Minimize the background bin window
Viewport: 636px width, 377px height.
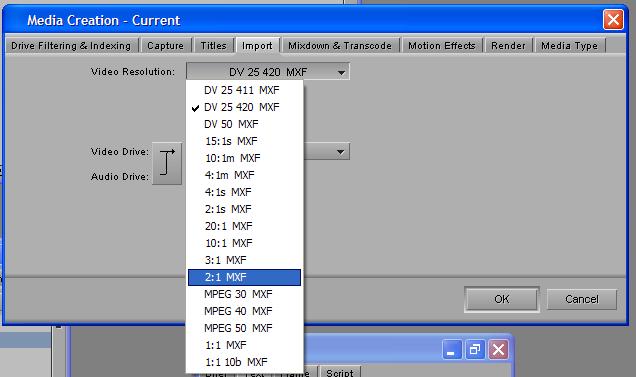(451, 350)
